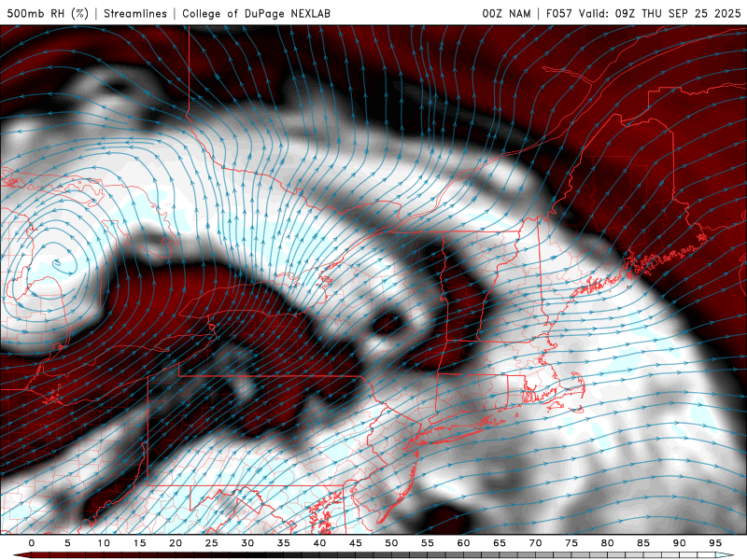Click the '500mb RH (%)' title text

tap(48, 13)
